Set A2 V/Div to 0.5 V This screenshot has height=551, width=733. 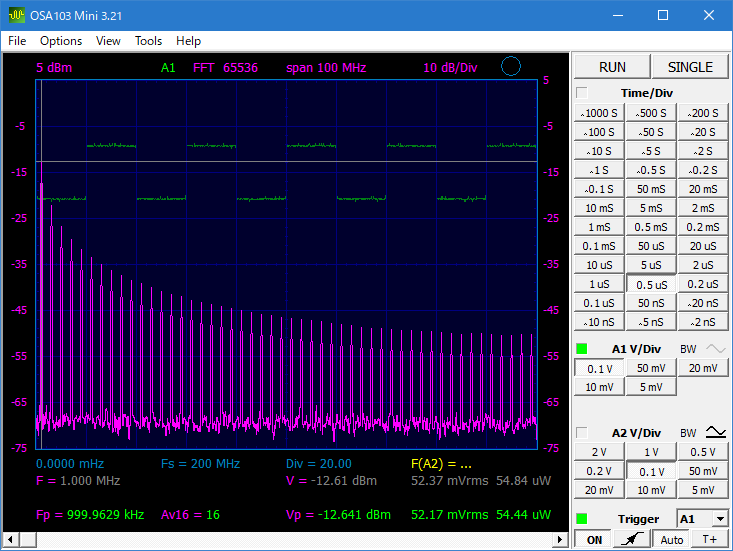coord(703,452)
